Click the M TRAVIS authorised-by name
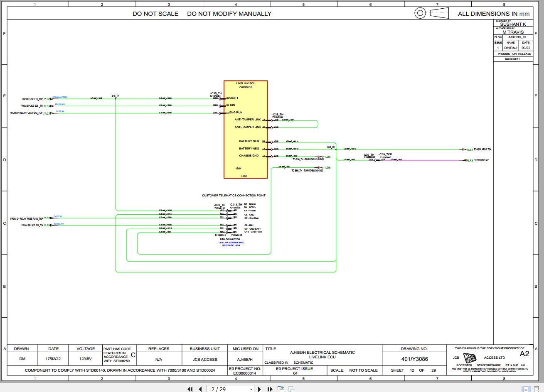This screenshot has width=544, height=392. pyautogui.click(x=513, y=32)
